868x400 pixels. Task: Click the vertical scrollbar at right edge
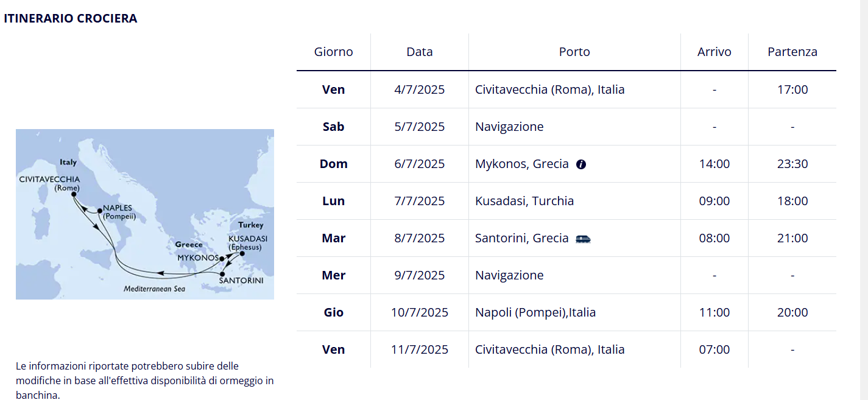pos(864,200)
